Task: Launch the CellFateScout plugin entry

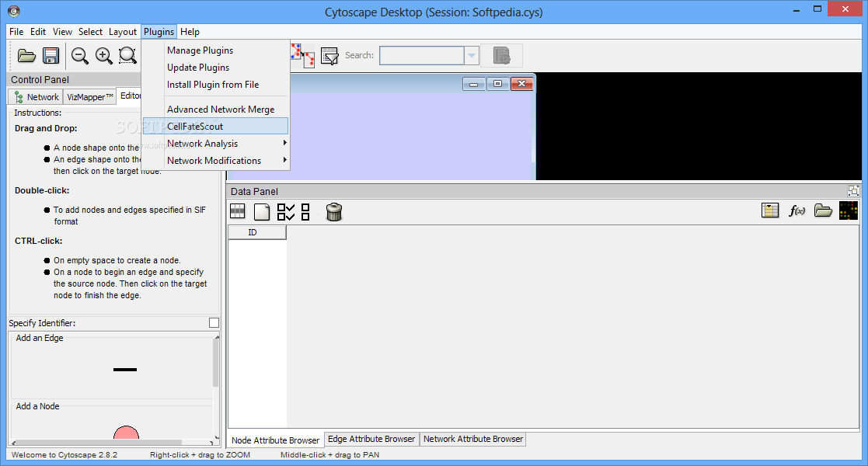Action: pyautogui.click(x=216, y=126)
